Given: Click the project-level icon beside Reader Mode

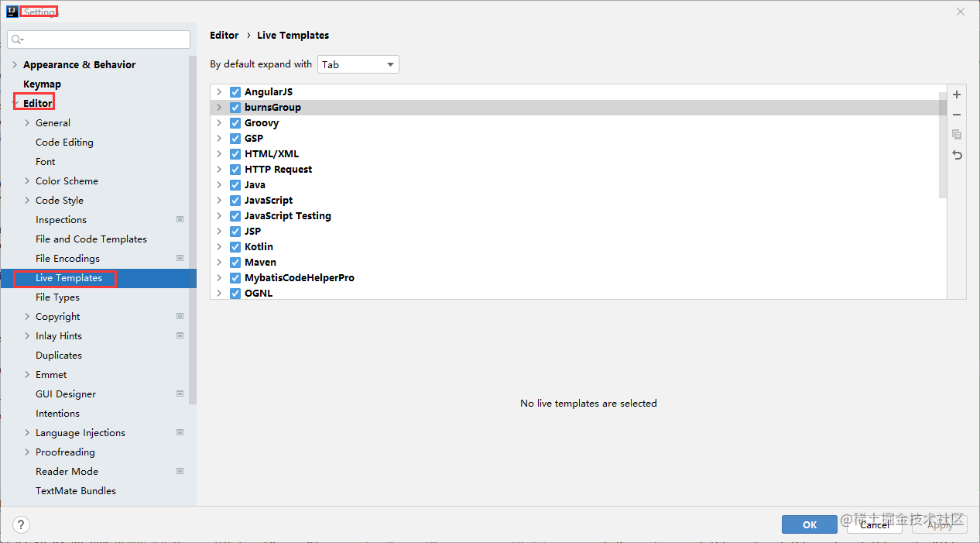Looking at the screenshot, I should click(x=180, y=471).
